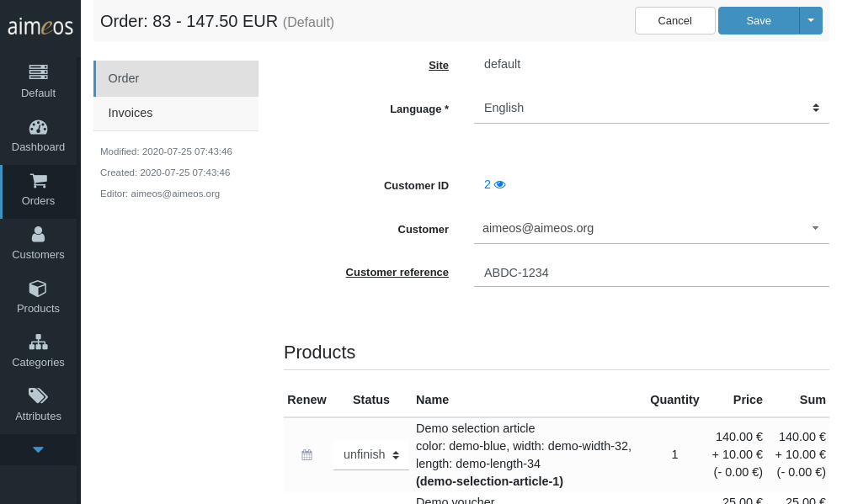Click the Products section heading
842x504 pixels.
[x=319, y=352]
